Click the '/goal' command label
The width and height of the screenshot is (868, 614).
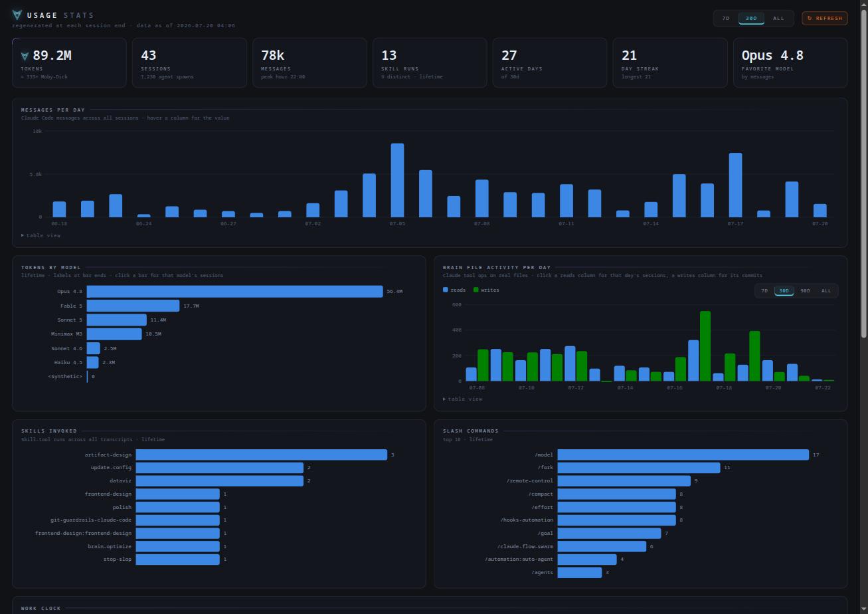tap(545, 533)
